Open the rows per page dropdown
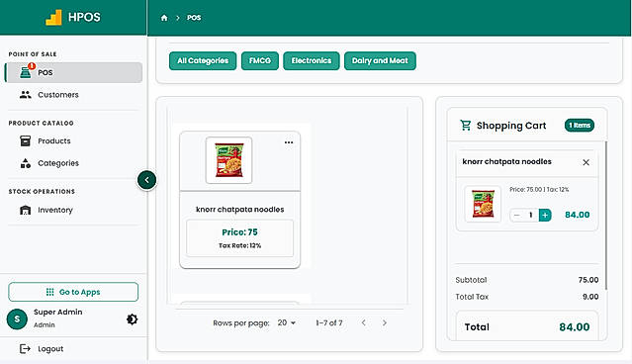Screen dimensions: 632x364 (287, 322)
